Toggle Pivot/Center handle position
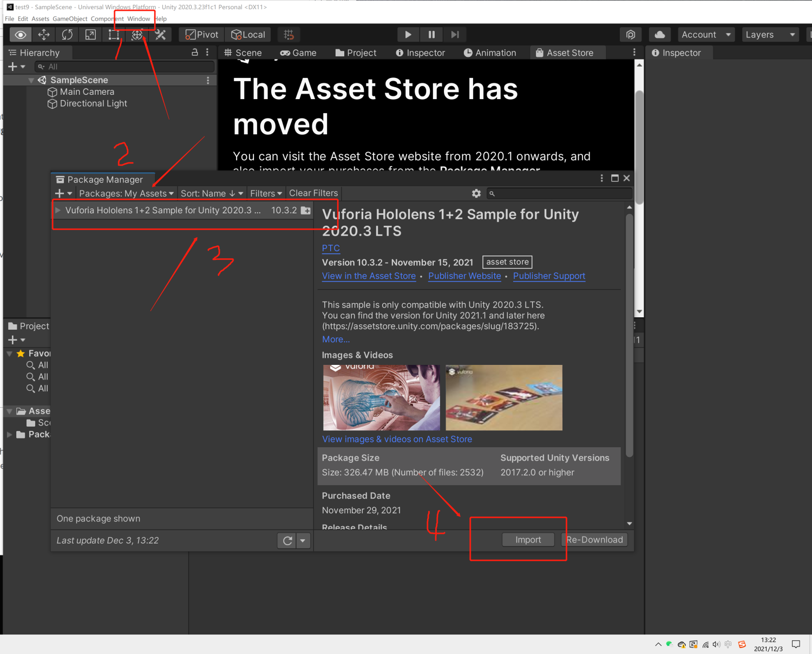812x654 pixels. tap(202, 35)
